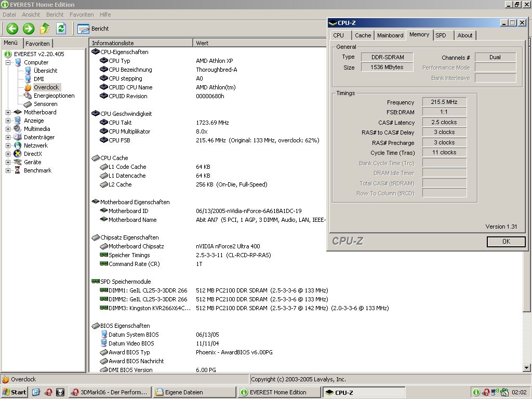Click the Motherboard icon in tree
Viewport: 532px width, 399px height.
point(18,112)
